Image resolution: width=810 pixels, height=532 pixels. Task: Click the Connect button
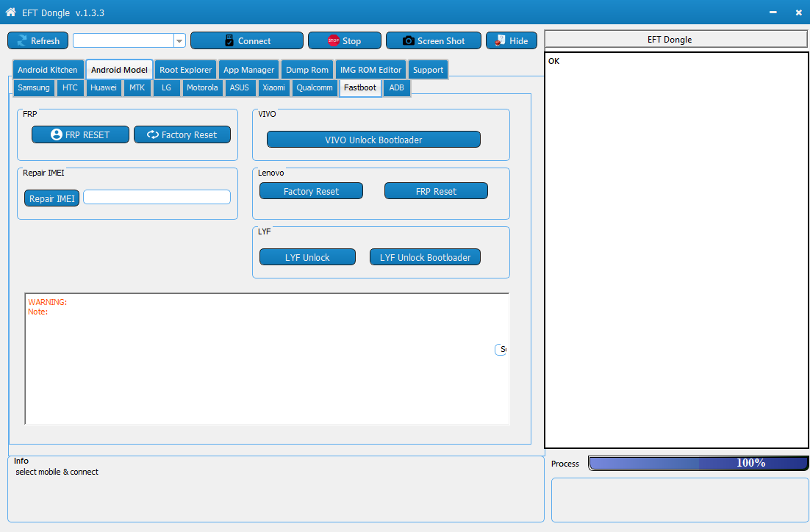[247, 41]
